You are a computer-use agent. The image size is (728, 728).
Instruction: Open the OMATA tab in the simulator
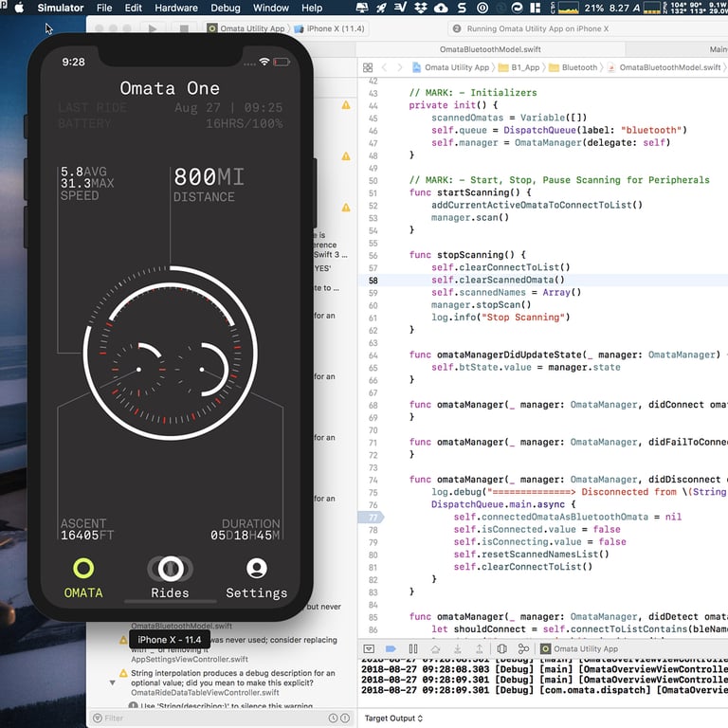[83, 578]
